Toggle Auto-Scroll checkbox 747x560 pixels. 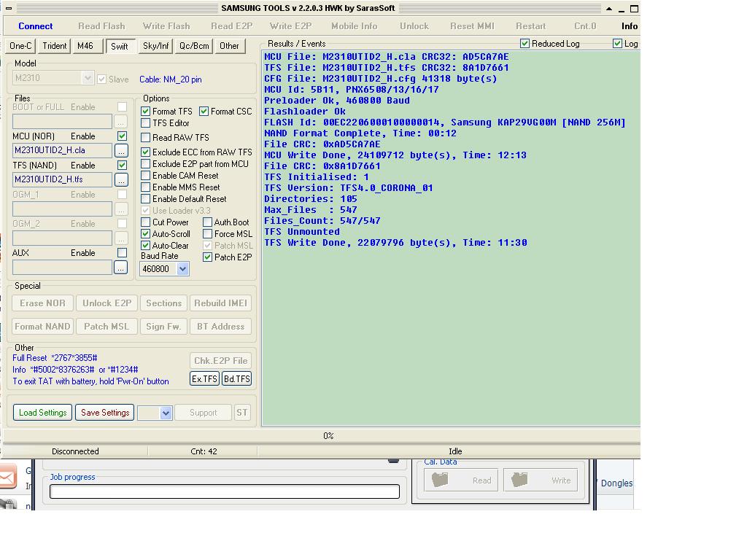[x=146, y=234]
